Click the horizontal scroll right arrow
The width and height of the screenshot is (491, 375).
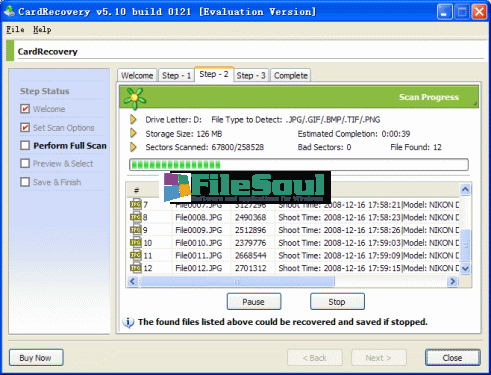point(452,281)
